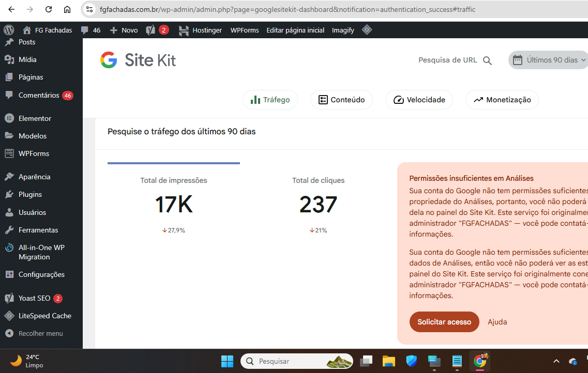Click the WordPress logo in admin bar
The height and width of the screenshot is (373, 588).
[x=8, y=30]
